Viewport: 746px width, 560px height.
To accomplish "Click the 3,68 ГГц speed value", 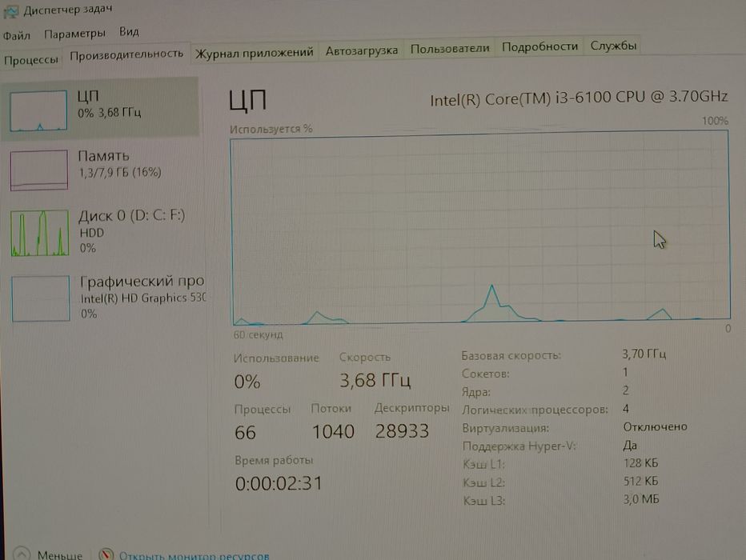I will [x=375, y=380].
